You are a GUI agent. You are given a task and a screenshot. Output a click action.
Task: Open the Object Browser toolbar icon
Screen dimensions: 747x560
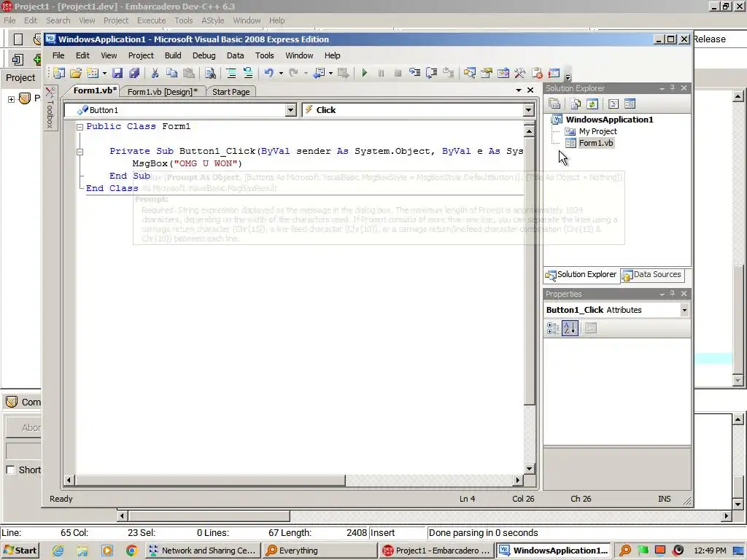pyautogui.click(x=503, y=73)
